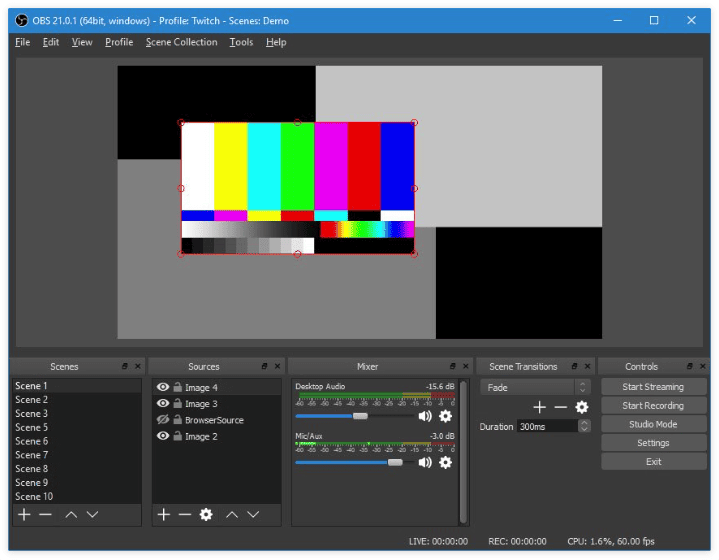The width and height of the screenshot is (719, 560).
Task: Hide the Image 4 source
Action: tap(163, 387)
